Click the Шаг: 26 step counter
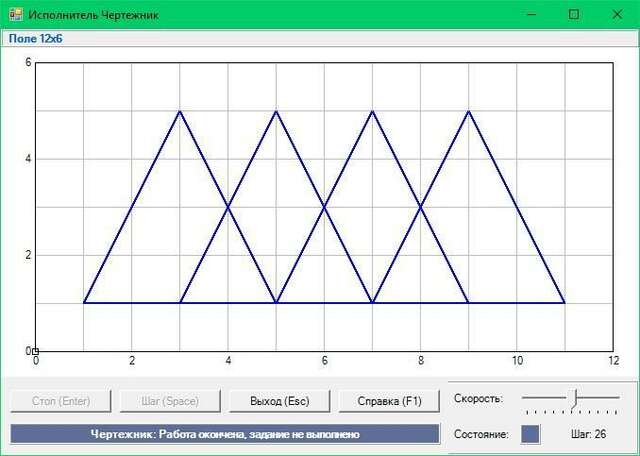Image resolution: width=640 pixels, height=456 pixels. click(589, 434)
